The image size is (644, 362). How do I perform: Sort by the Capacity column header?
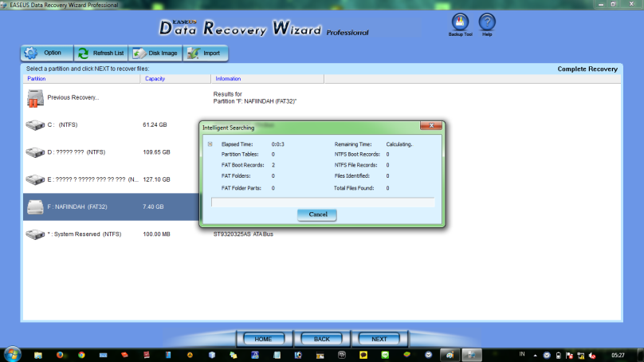pos(175,78)
